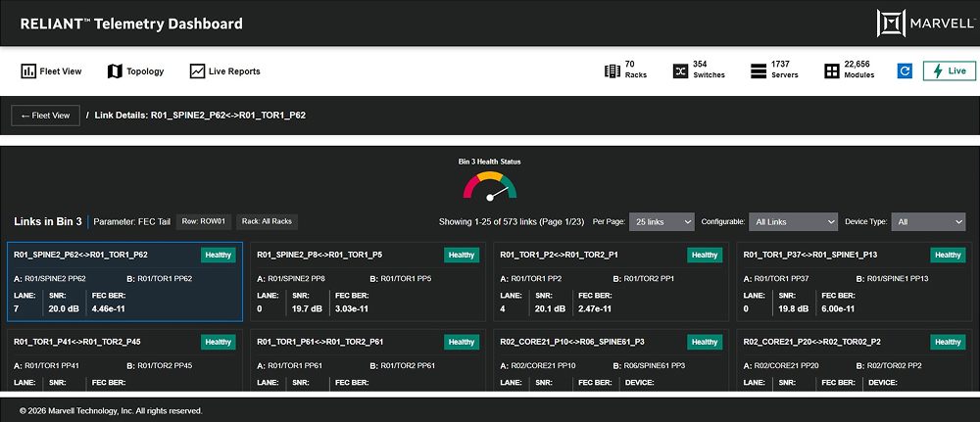Select link card R01_TOR1_P37<->R01_SPINE1_P13

tap(855, 282)
